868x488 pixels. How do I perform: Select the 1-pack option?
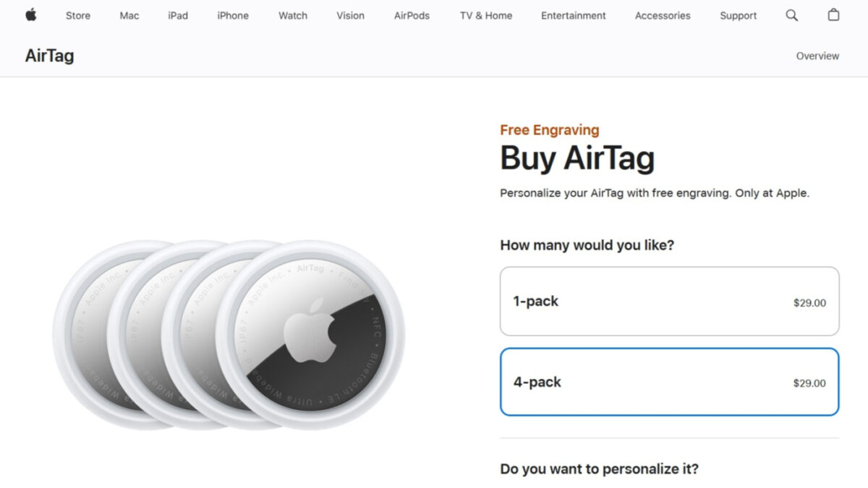click(669, 301)
